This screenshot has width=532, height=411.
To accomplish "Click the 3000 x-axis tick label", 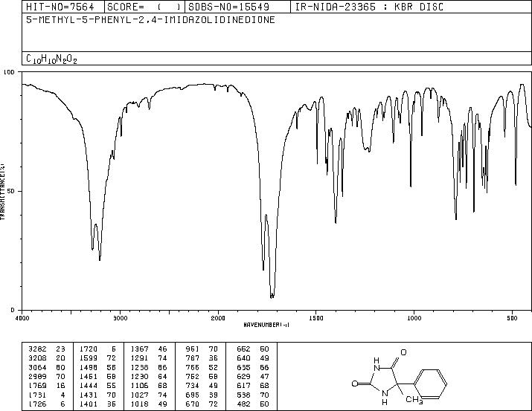I will pyautogui.click(x=120, y=318).
